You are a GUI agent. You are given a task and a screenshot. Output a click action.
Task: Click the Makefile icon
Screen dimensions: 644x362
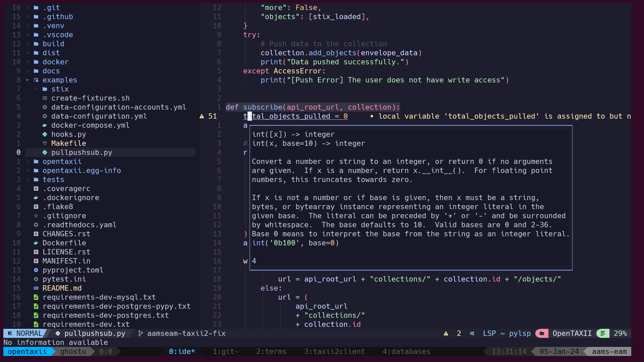click(x=45, y=143)
